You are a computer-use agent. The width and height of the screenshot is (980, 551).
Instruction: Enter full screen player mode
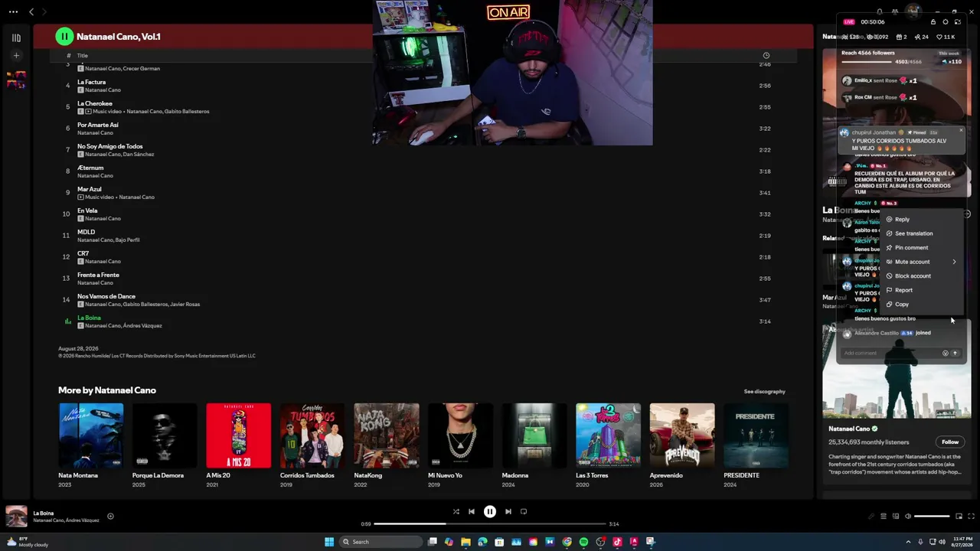tap(972, 517)
